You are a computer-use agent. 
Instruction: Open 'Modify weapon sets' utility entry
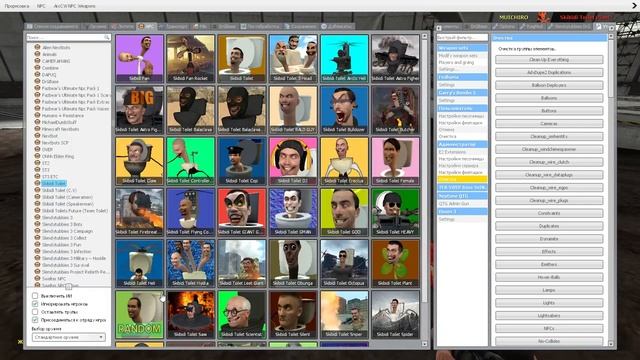[x=458, y=56]
